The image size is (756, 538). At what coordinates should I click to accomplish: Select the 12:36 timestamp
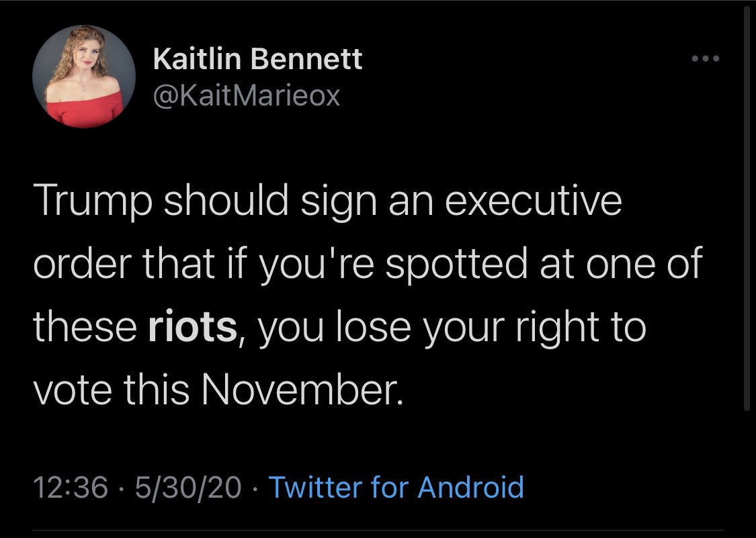(71, 487)
